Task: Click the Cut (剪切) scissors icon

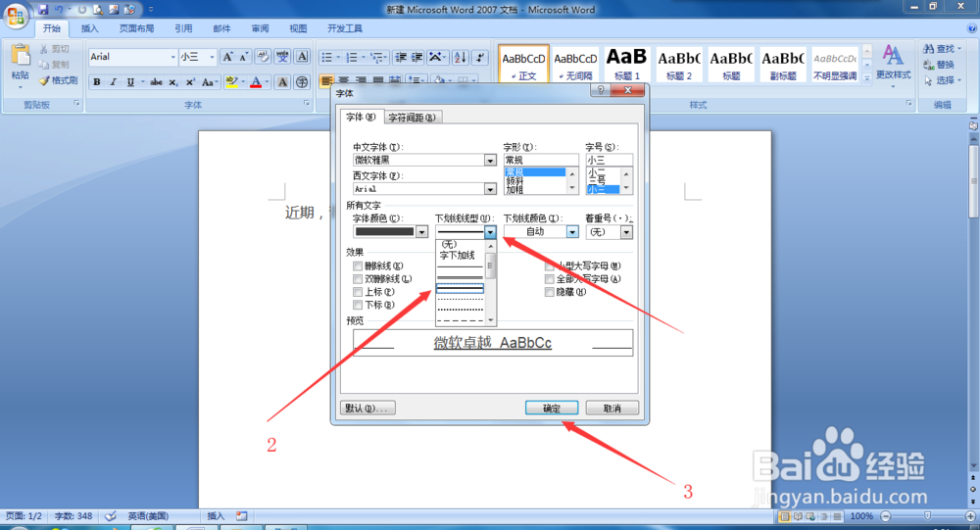Action: point(44,49)
